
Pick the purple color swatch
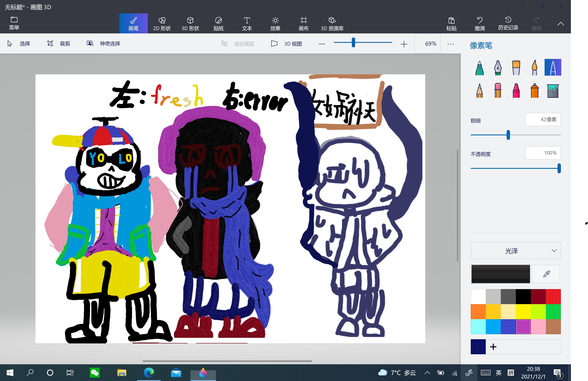(523, 326)
